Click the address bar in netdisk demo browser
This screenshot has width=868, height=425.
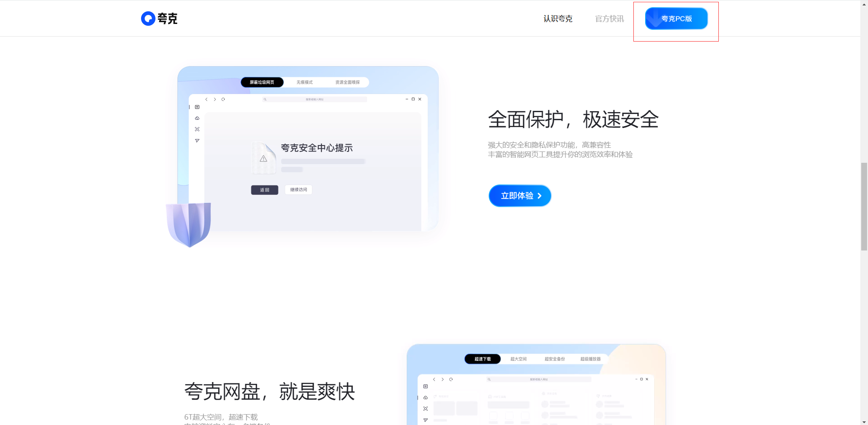(539, 379)
